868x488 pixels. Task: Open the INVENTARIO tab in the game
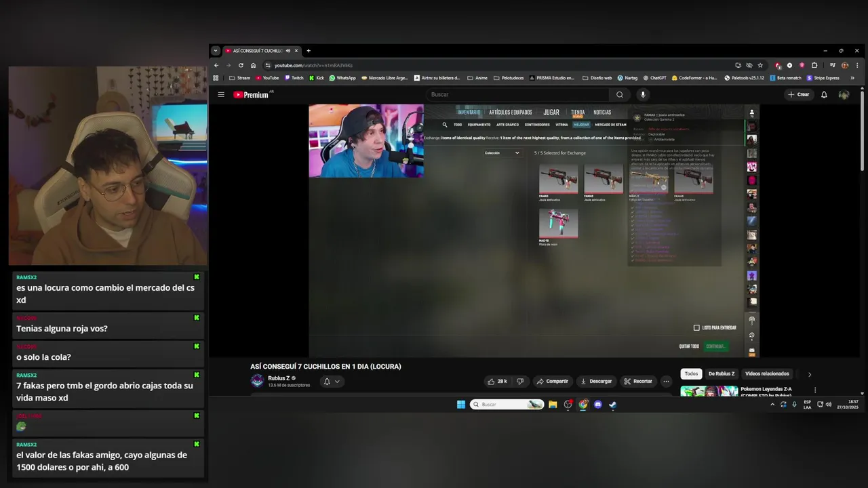coord(469,113)
